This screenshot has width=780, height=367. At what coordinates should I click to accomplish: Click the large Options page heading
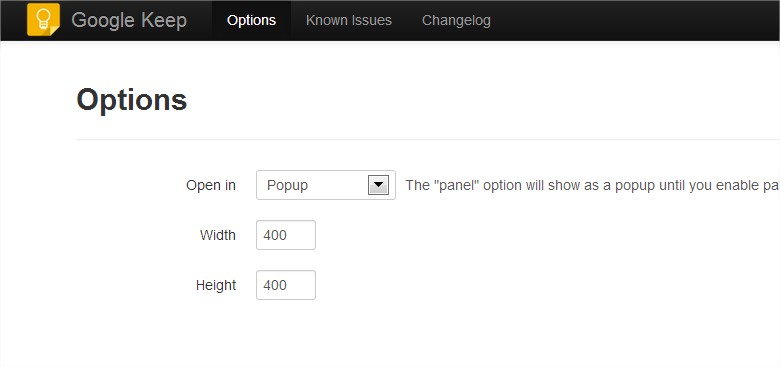click(x=132, y=99)
